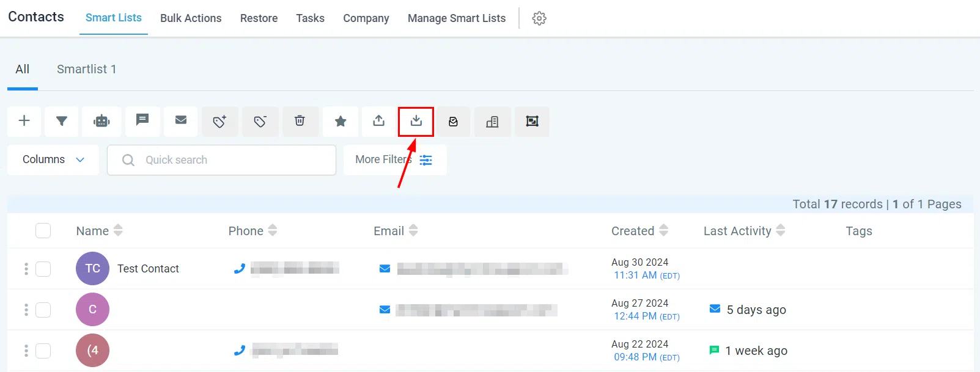Click the 1 week ago activity
The height and width of the screenshot is (372, 980).
click(x=756, y=351)
